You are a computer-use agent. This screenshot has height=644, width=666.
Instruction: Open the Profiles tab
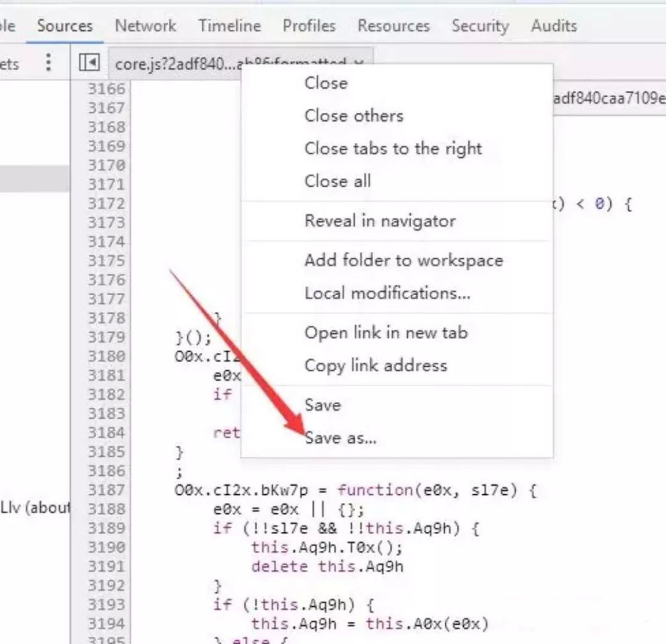[309, 26]
